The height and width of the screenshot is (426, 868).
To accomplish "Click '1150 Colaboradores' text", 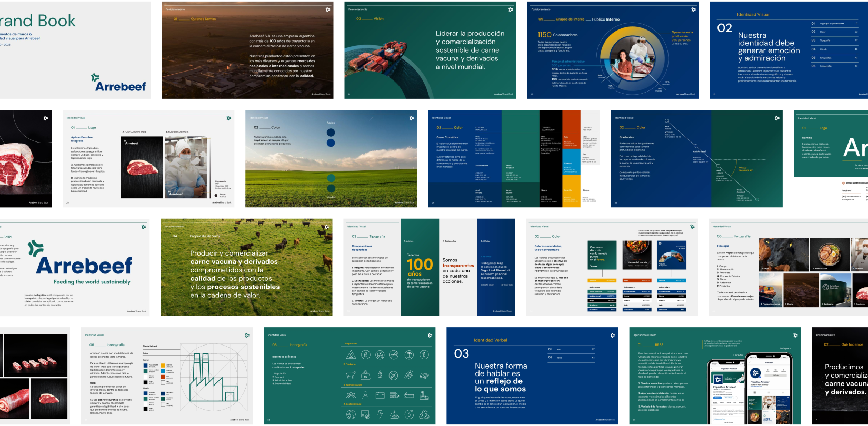I will pyautogui.click(x=557, y=35).
